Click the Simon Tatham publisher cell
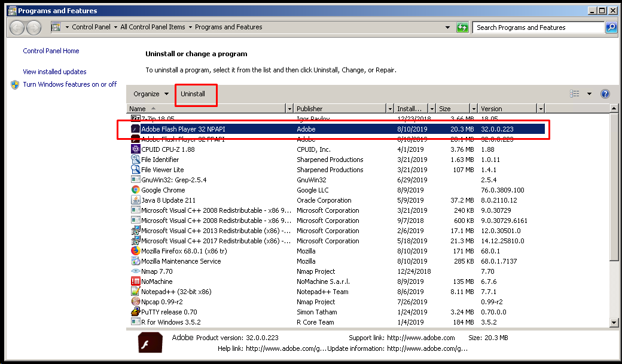Viewport: 622px width, 364px height. click(317, 312)
